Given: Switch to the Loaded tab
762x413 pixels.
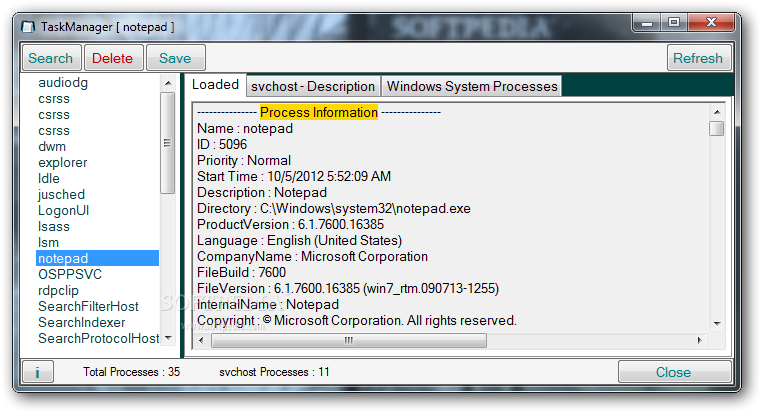Looking at the screenshot, I should (215, 85).
